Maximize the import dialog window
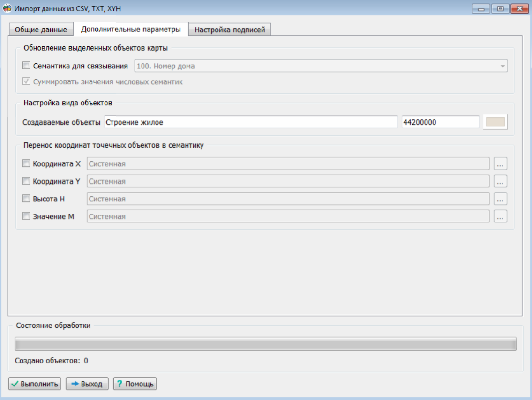 (500, 9)
